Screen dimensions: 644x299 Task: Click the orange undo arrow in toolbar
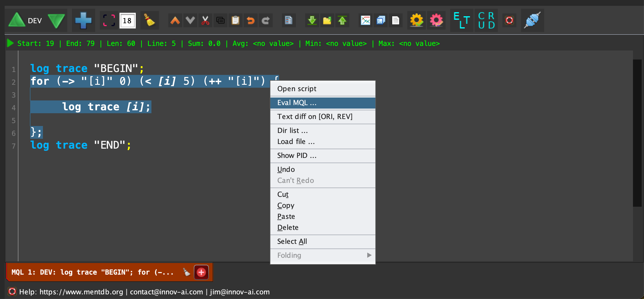250,20
